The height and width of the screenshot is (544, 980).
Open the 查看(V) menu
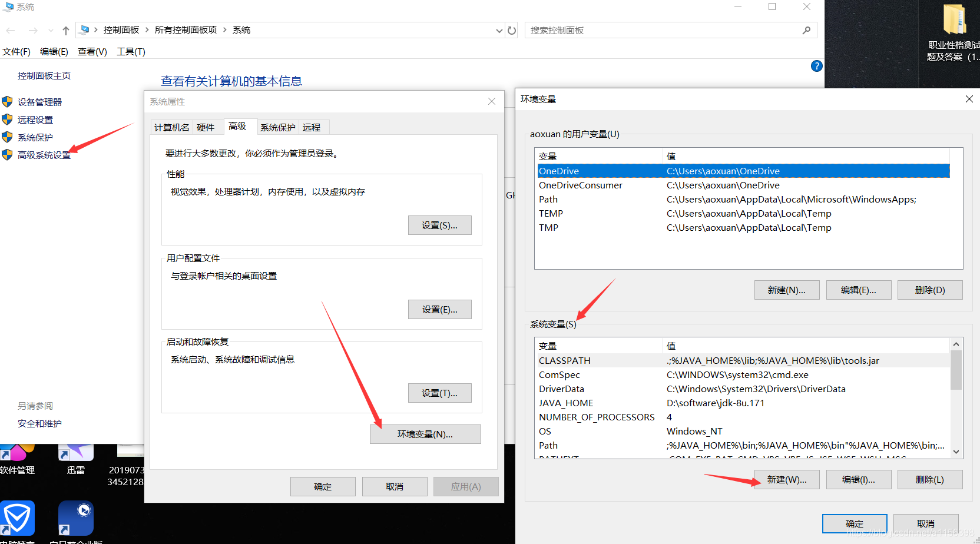(x=92, y=52)
